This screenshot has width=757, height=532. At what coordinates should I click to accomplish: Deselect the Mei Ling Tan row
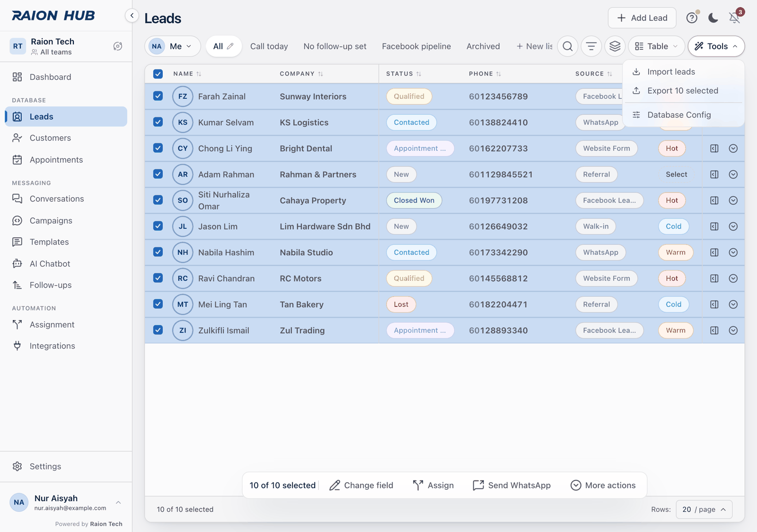click(x=158, y=304)
